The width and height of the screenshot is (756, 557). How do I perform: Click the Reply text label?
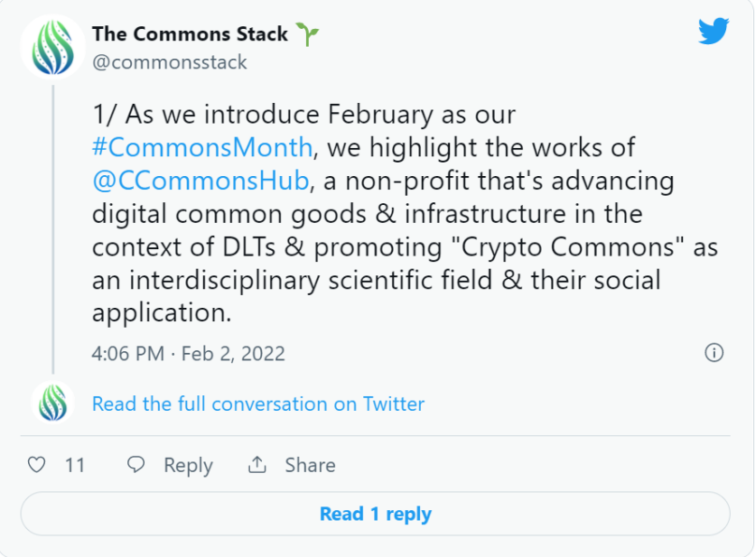[188, 466]
